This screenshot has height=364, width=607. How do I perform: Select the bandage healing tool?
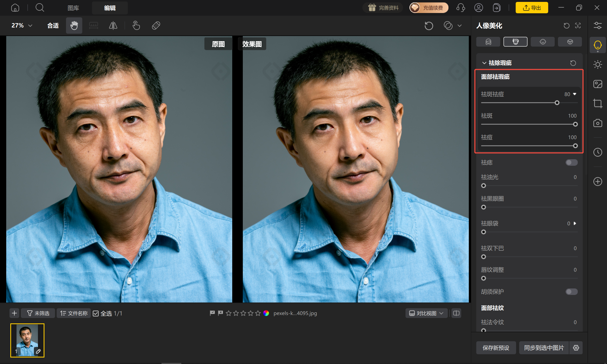(x=156, y=26)
